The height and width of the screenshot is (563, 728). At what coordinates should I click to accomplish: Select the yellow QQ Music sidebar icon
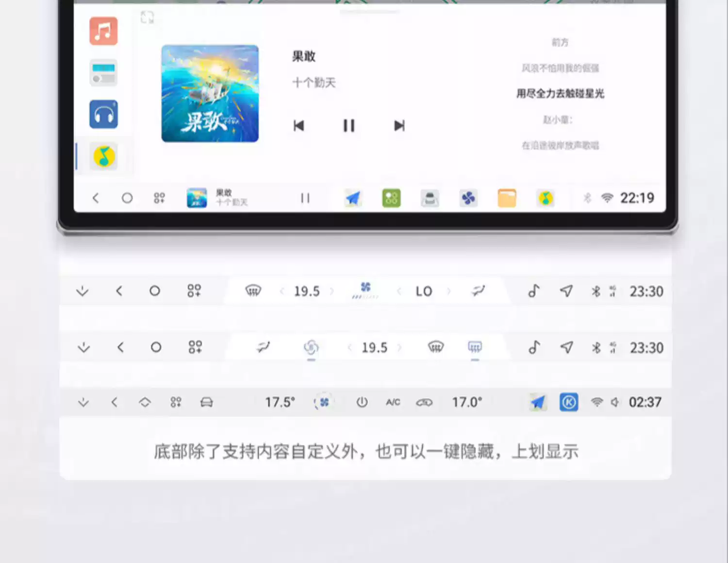(104, 156)
